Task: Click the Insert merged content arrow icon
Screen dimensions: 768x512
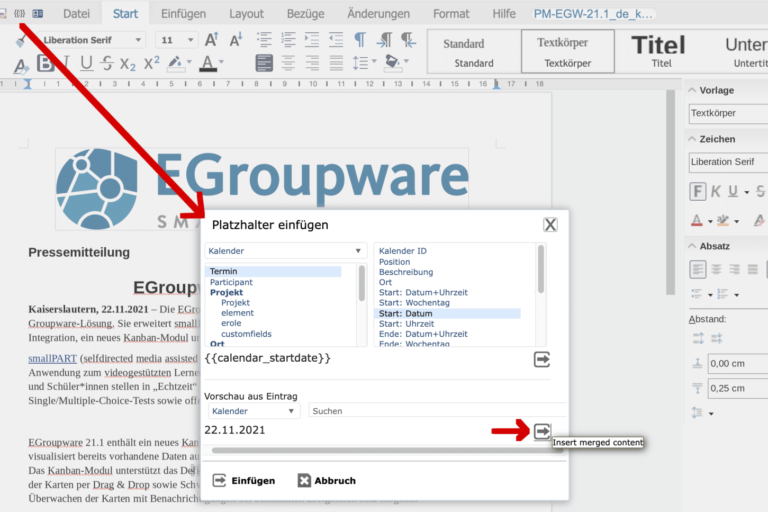Action: click(542, 431)
